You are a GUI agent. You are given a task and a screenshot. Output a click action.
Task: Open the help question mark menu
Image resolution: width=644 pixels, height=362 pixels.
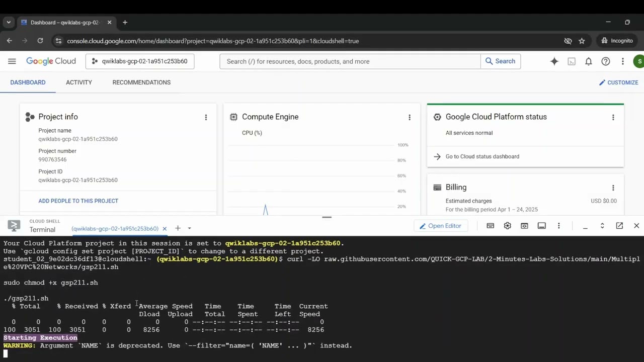(x=606, y=61)
